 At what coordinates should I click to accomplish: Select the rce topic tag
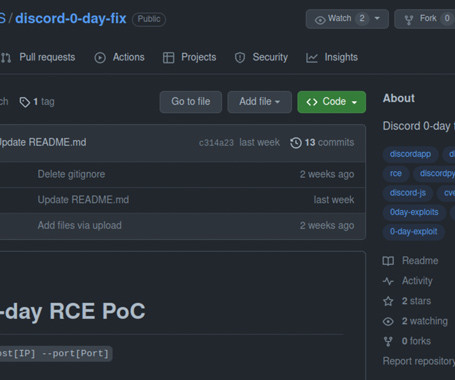[396, 173]
